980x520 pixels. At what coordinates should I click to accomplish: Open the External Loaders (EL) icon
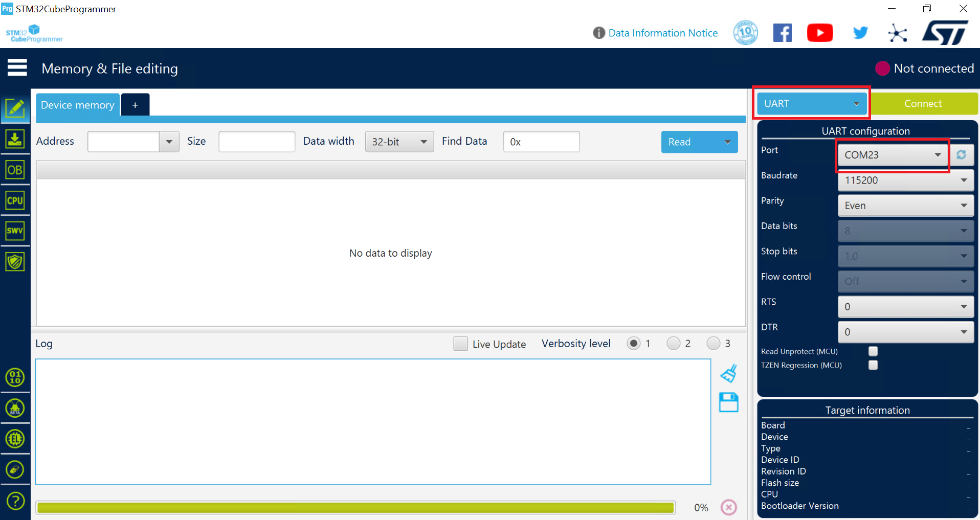(15, 439)
